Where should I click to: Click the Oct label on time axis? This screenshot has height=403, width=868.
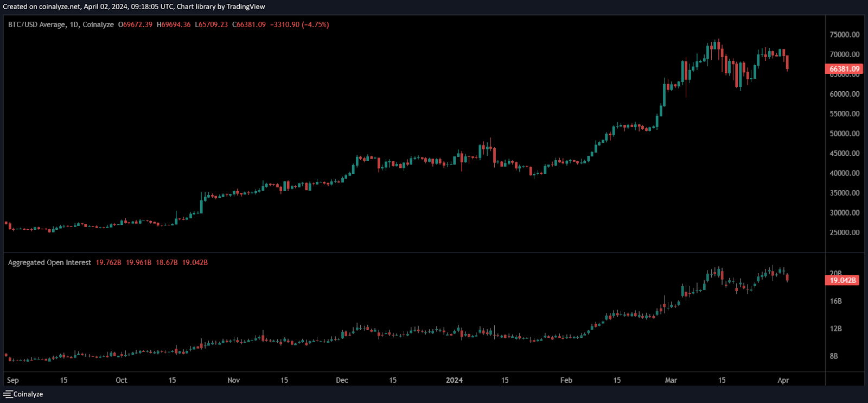coord(122,380)
